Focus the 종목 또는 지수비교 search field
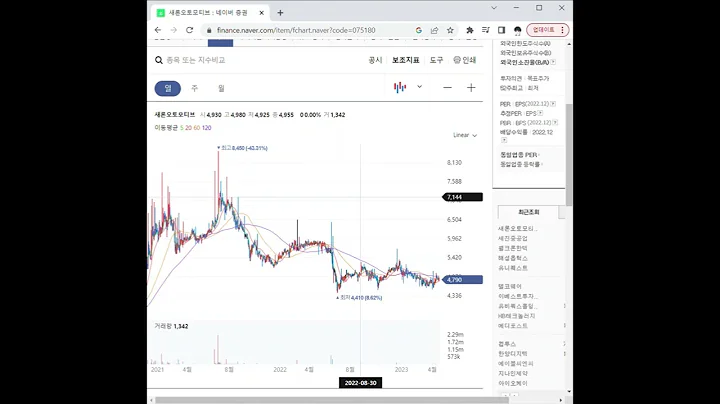Viewport: 720px width, 404px height. tap(196, 60)
